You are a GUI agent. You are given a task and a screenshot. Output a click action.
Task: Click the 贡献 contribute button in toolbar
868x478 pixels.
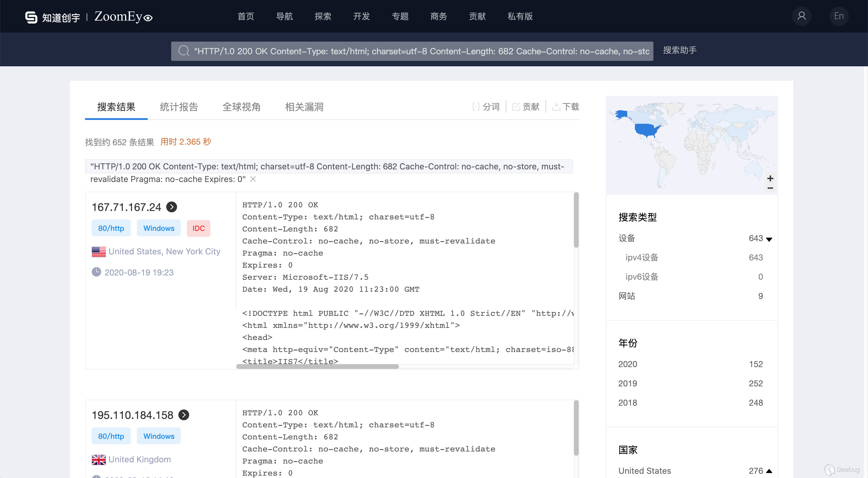[x=526, y=107]
